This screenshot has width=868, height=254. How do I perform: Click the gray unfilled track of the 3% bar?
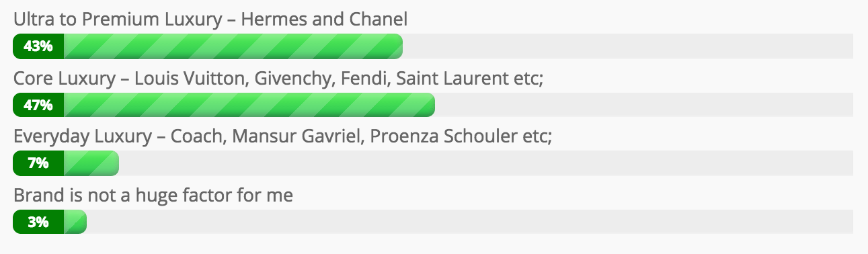[469, 222]
